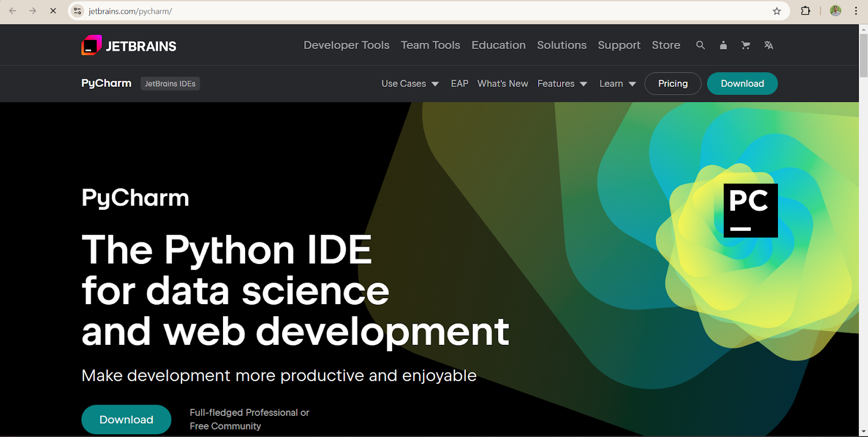Open the language selector icon

pyautogui.click(x=769, y=45)
